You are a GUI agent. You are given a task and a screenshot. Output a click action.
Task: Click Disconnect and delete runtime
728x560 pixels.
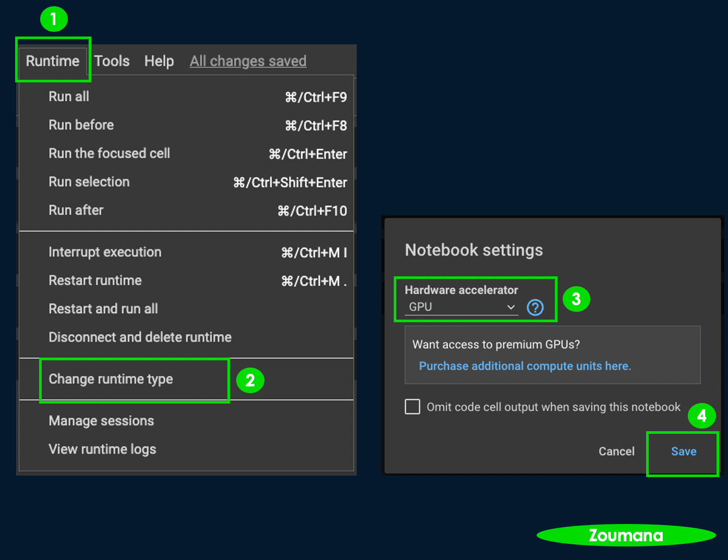[x=140, y=337]
